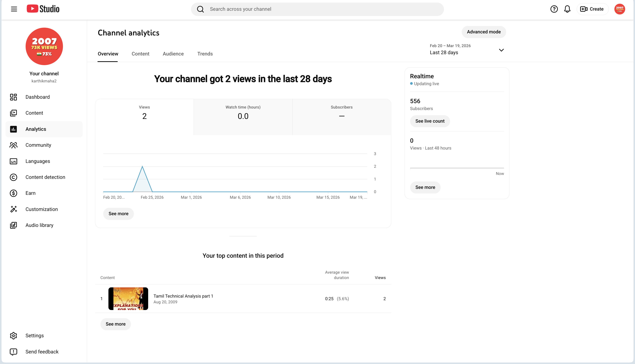Open the account avatar menu
The height and width of the screenshot is (364, 635).
click(x=620, y=9)
